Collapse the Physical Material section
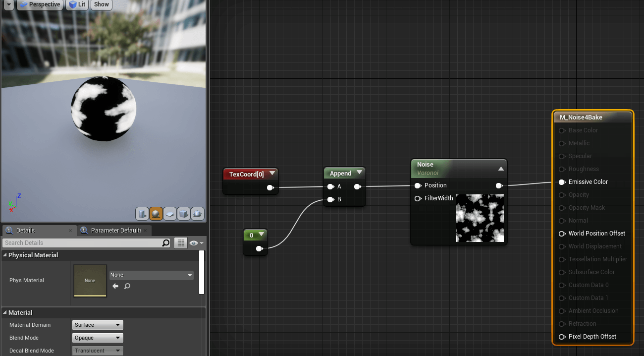Screen dimensions: 644x356 (x=5, y=255)
